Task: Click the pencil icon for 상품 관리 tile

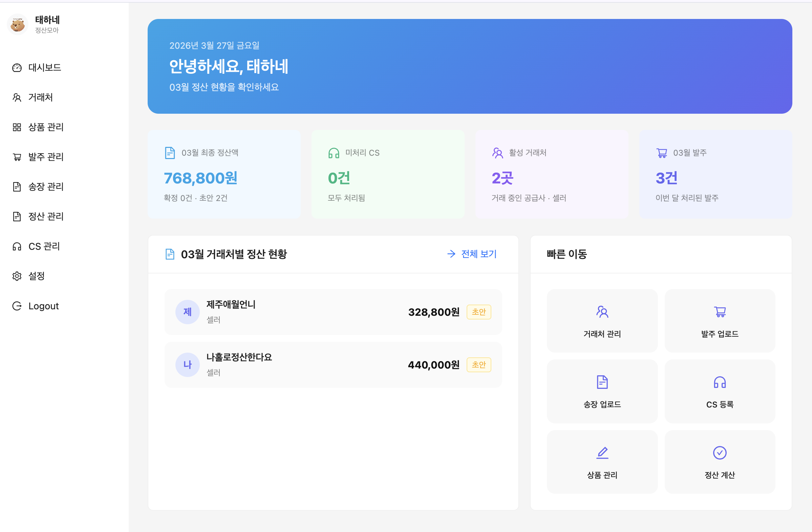Action: tap(602, 452)
